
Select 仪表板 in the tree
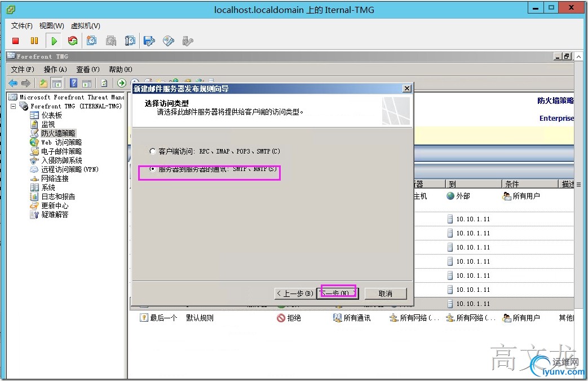pyautogui.click(x=51, y=115)
